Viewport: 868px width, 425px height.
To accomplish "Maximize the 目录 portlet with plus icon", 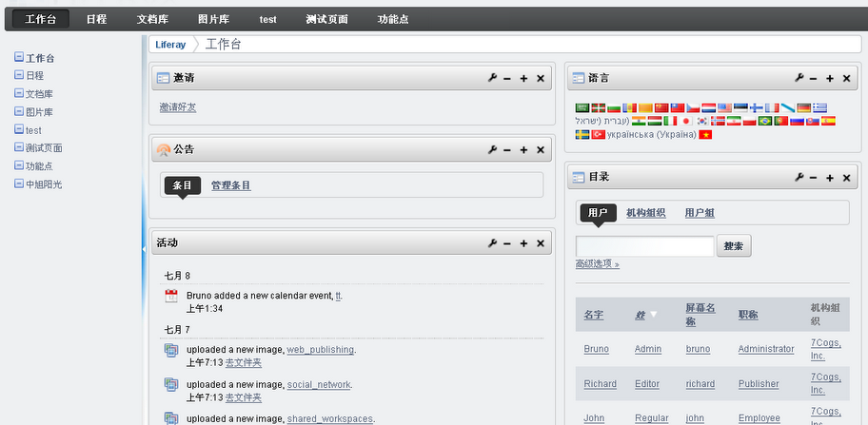I will tap(830, 178).
